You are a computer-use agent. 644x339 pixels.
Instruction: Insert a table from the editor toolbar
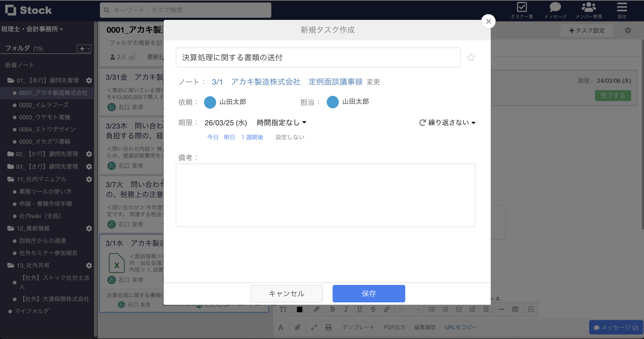pyautogui.click(x=515, y=309)
